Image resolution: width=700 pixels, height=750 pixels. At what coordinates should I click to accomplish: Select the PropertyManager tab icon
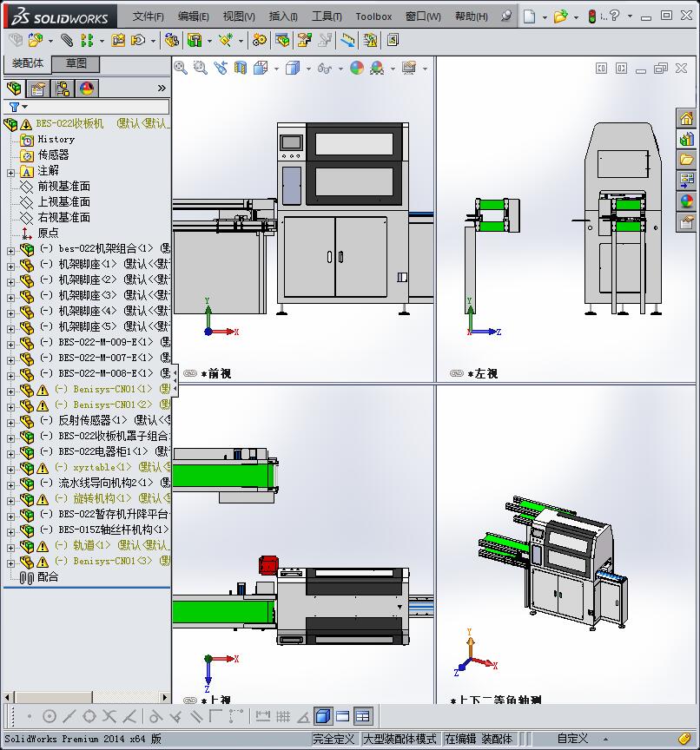38,89
